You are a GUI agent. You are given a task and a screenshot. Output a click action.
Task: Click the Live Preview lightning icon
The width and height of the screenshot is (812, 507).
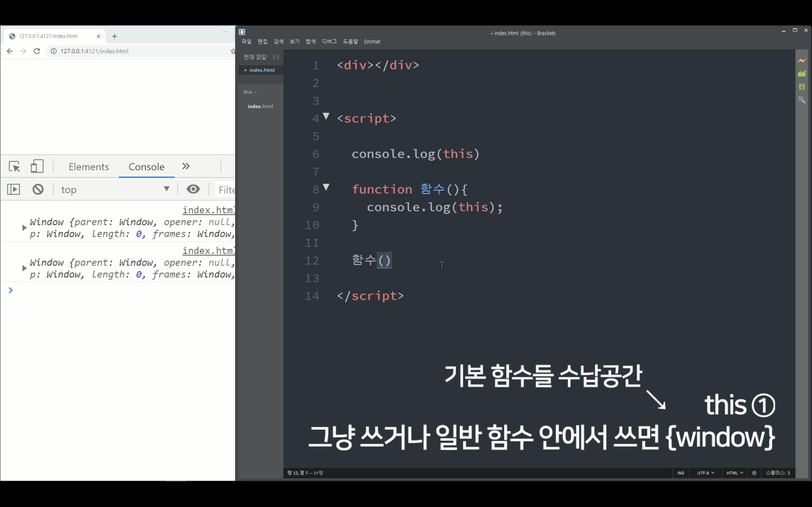(x=802, y=61)
